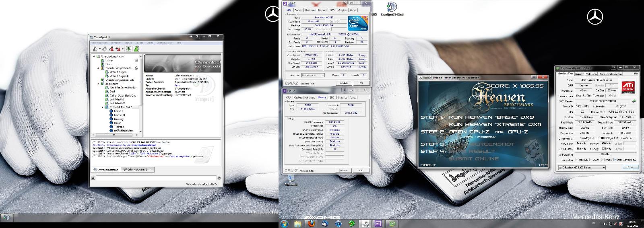Select user heinze93 in TeamSpeak
Screen dimensions: 644x228
(x=120, y=115)
